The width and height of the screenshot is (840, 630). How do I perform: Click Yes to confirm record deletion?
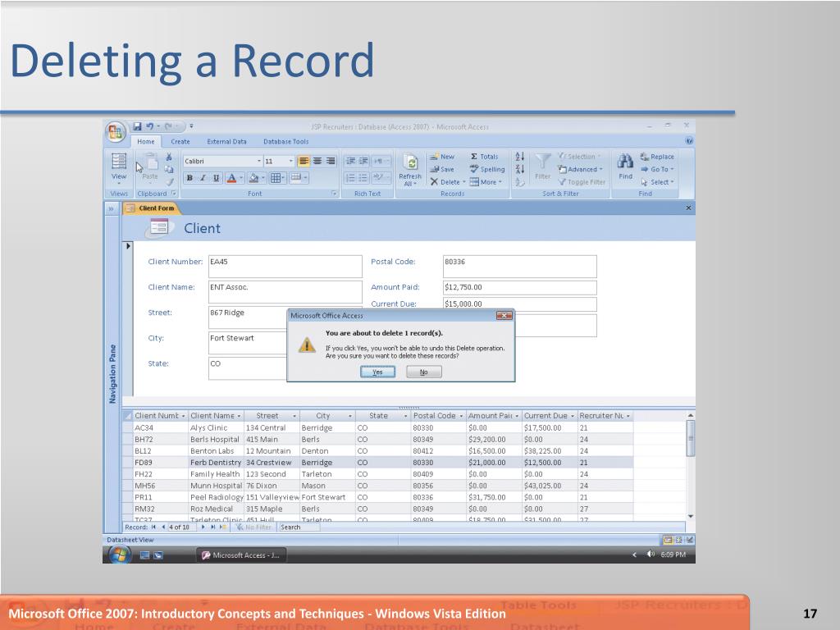pos(377,372)
